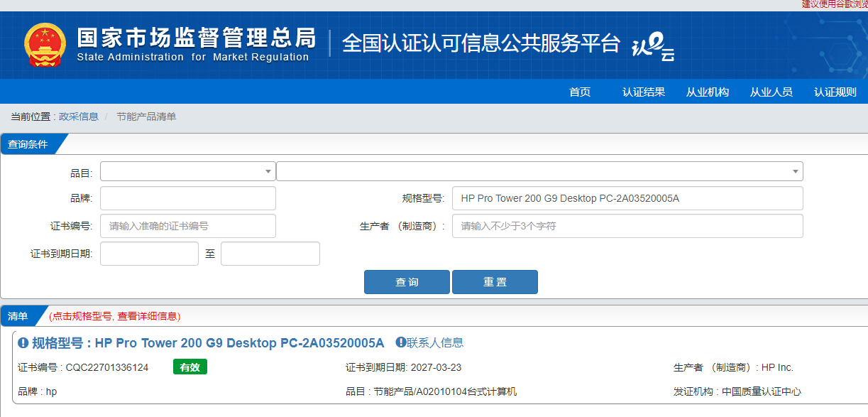
Task: Click 发证机构 中国质量认证中心 text
Action: coord(737,391)
